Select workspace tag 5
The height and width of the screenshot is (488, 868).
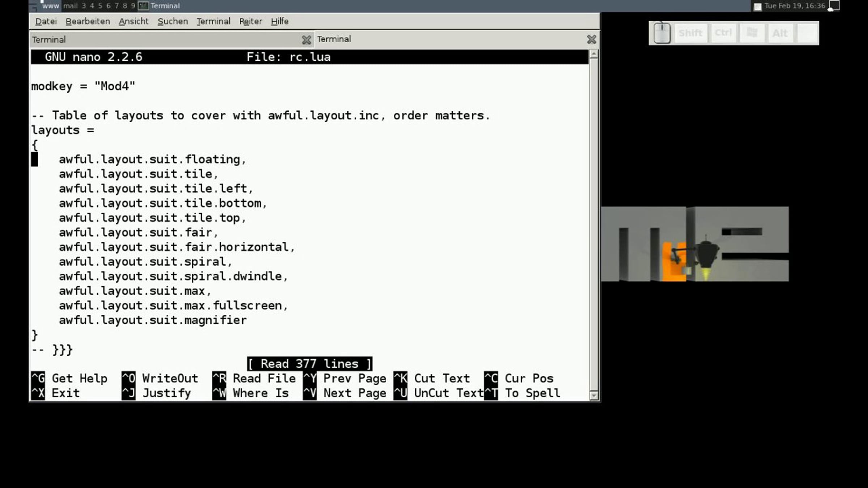click(100, 6)
